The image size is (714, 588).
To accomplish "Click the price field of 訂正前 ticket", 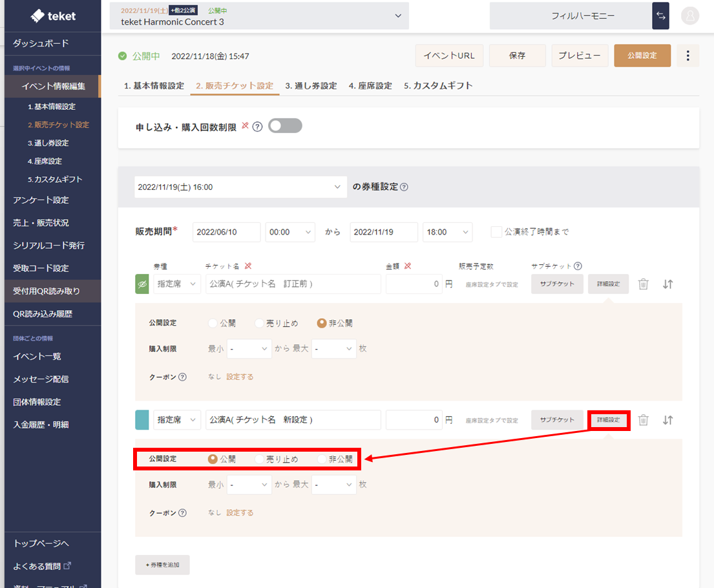I will point(414,284).
